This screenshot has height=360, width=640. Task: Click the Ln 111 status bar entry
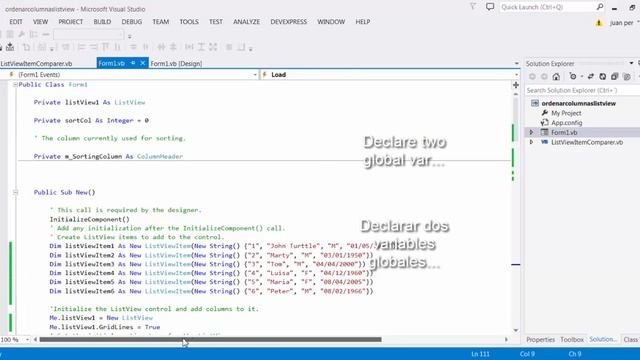pos(480,354)
